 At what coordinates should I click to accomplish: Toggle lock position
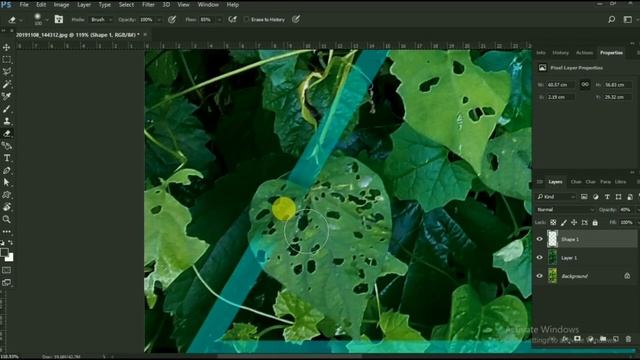(574, 222)
